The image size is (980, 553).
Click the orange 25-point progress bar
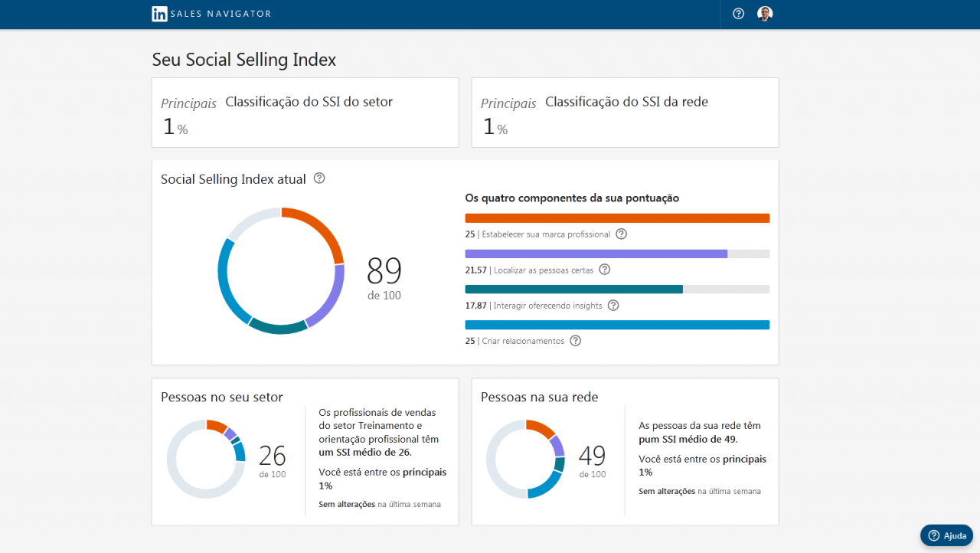[x=617, y=218]
